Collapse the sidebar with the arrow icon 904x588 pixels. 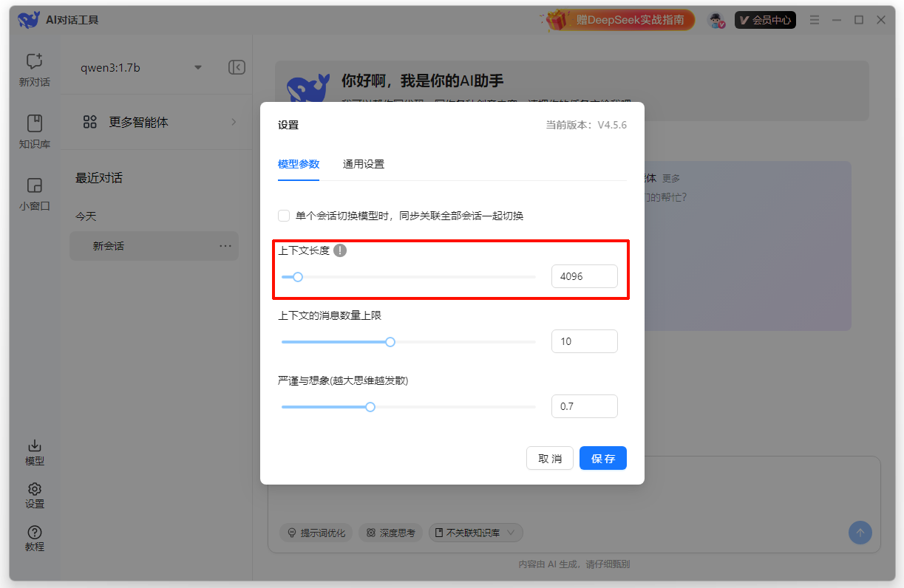click(237, 66)
